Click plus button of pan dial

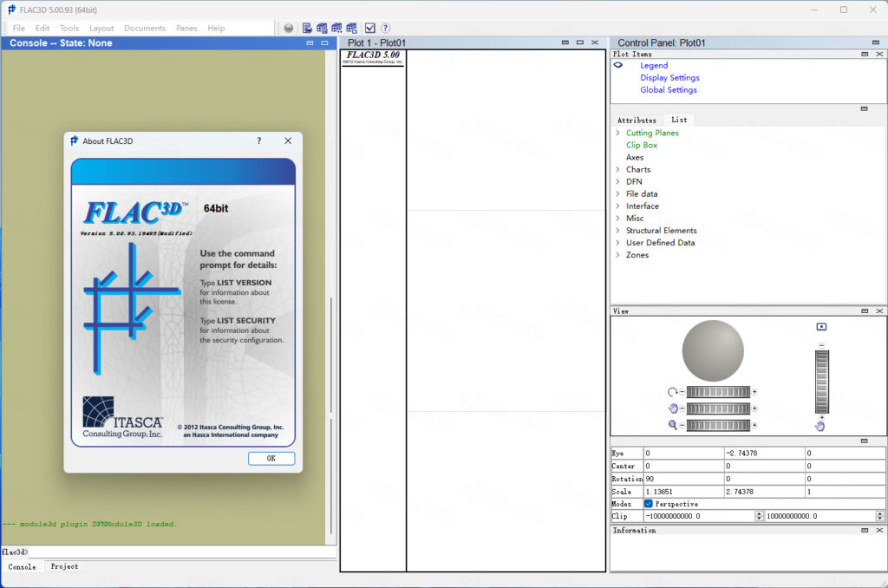click(x=754, y=408)
